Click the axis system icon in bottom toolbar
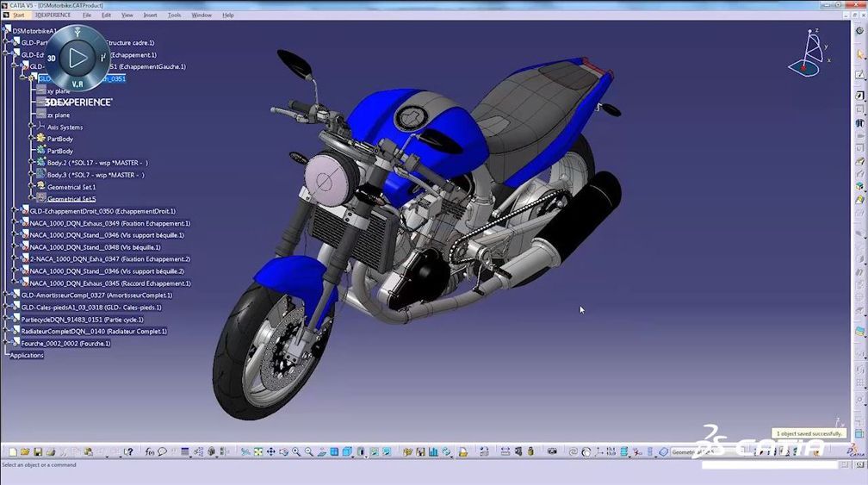The width and height of the screenshot is (868, 485). [x=599, y=452]
